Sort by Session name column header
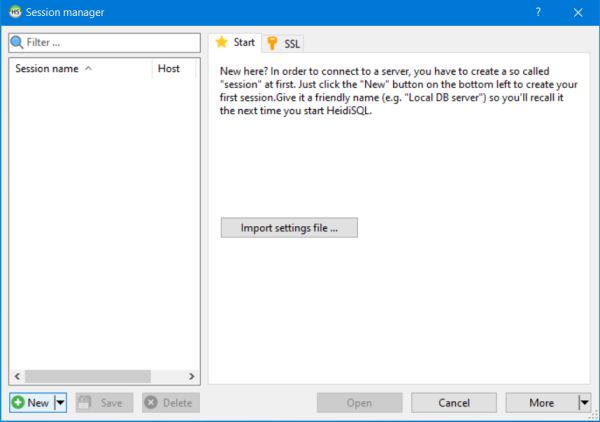The width and height of the screenshot is (600, 422). (80, 68)
